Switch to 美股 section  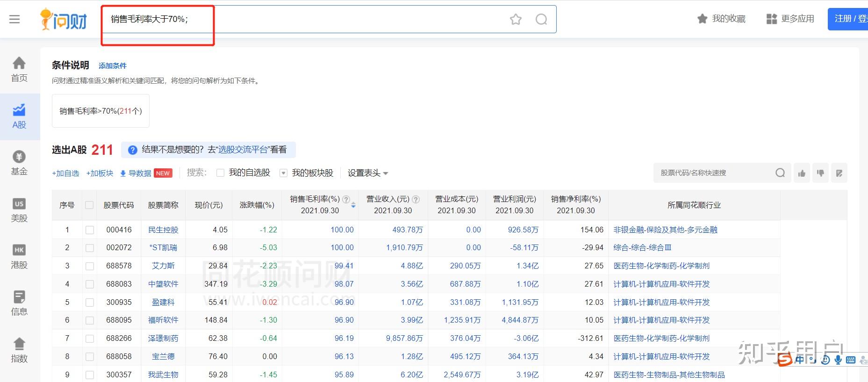pyautogui.click(x=19, y=210)
